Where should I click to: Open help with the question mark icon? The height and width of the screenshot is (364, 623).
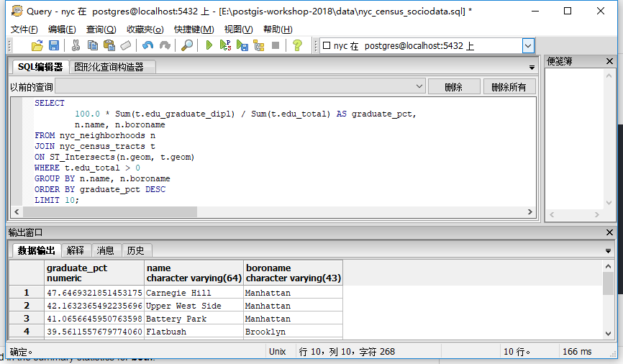[297, 46]
